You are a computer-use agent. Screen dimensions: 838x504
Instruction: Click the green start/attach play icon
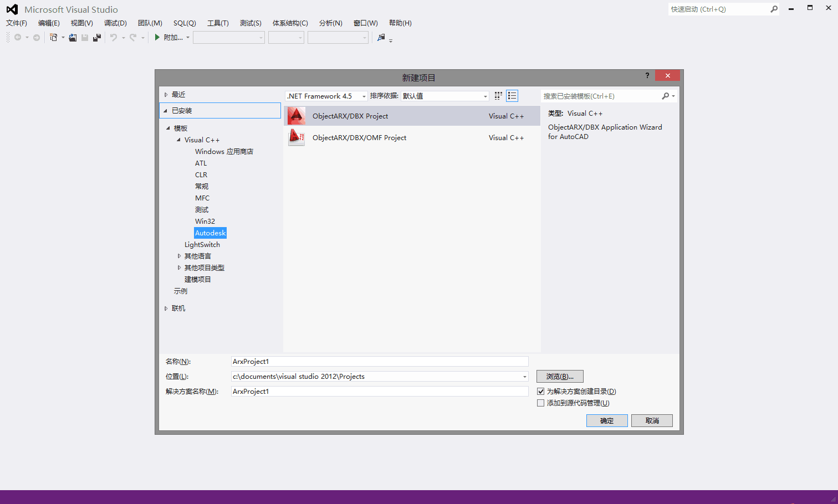tap(157, 37)
